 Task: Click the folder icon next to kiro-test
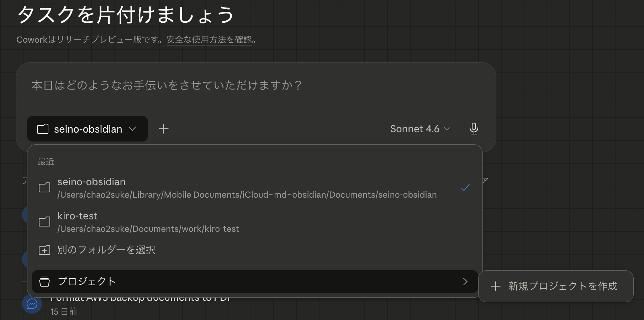coord(44,222)
